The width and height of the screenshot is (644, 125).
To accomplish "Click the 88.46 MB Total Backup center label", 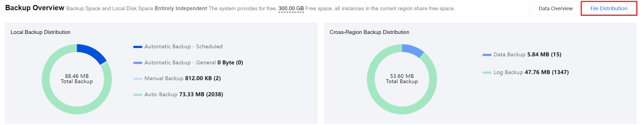I will [x=77, y=79].
